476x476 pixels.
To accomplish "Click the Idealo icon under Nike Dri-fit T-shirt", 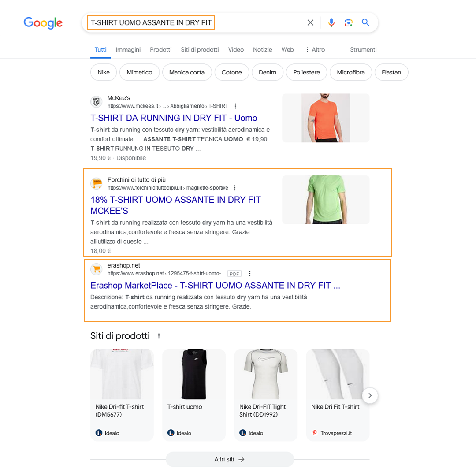I will [98, 433].
